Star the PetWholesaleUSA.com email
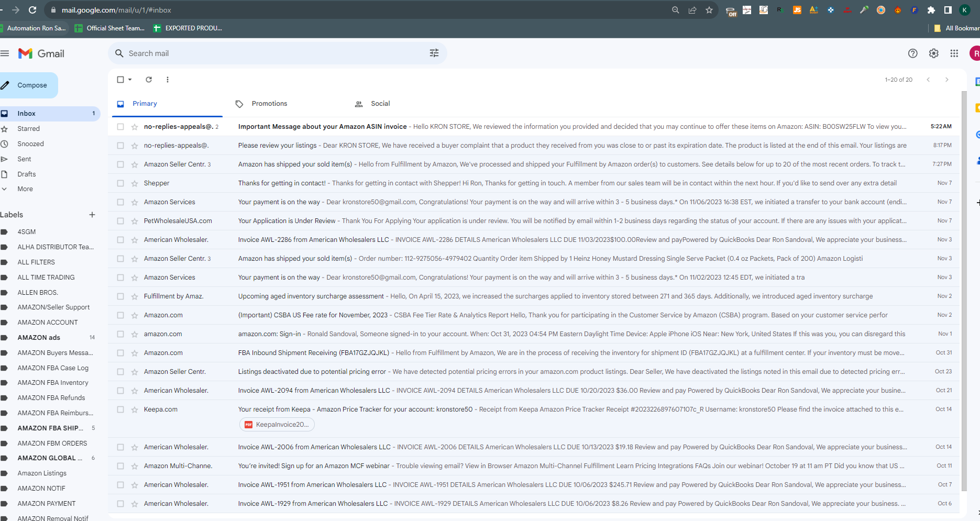This screenshot has height=521, width=980. click(135, 221)
